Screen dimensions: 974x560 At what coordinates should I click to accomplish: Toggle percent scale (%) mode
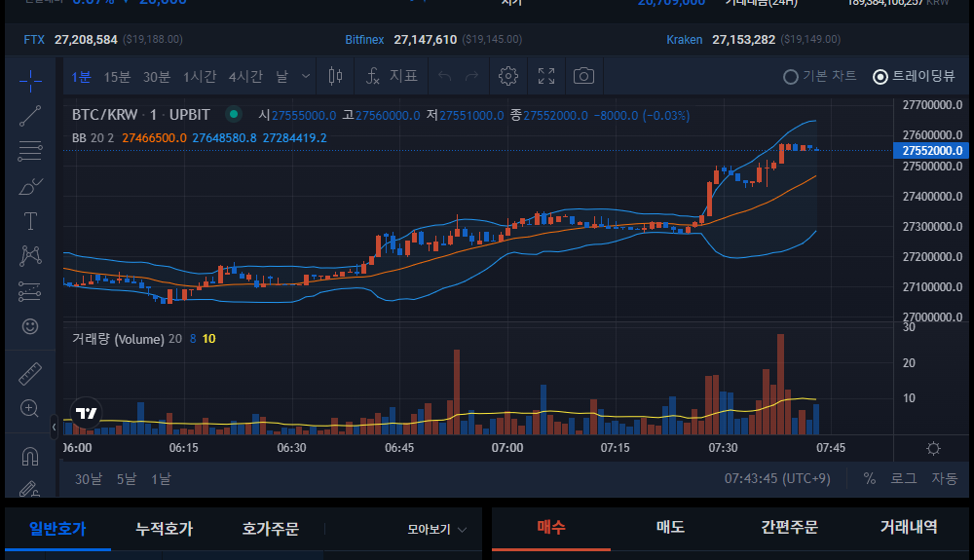point(870,478)
